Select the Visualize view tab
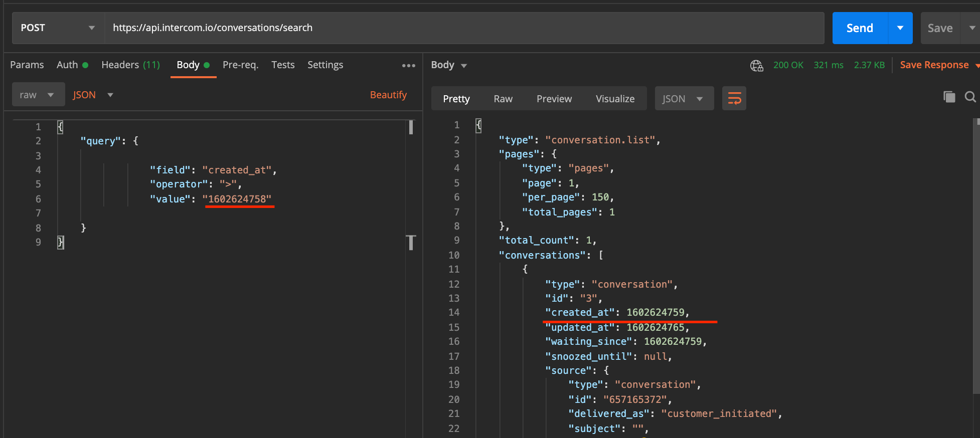 [x=615, y=99]
